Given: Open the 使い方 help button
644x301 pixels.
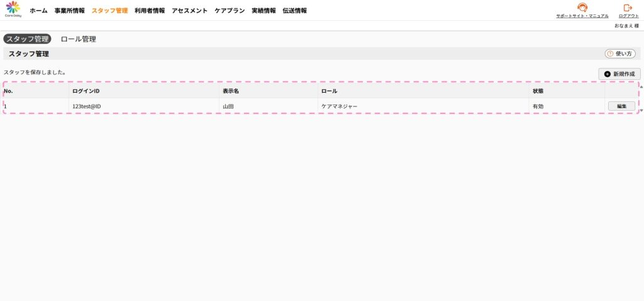Looking at the screenshot, I should pos(619,54).
